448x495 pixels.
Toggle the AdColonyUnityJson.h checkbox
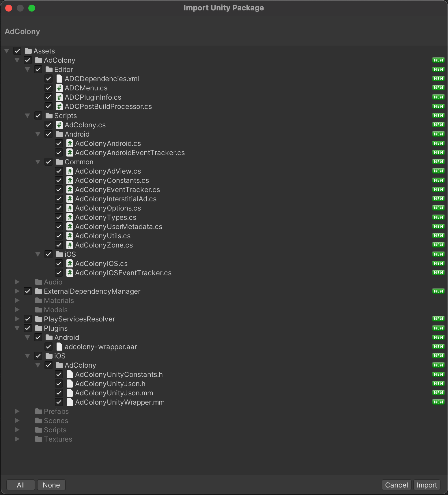(x=59, y=384)
